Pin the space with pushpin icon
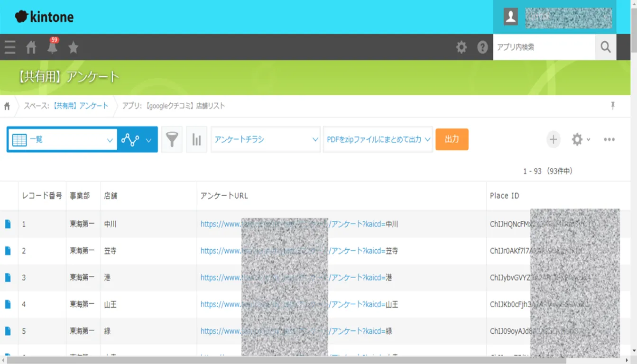 (613, 106)
